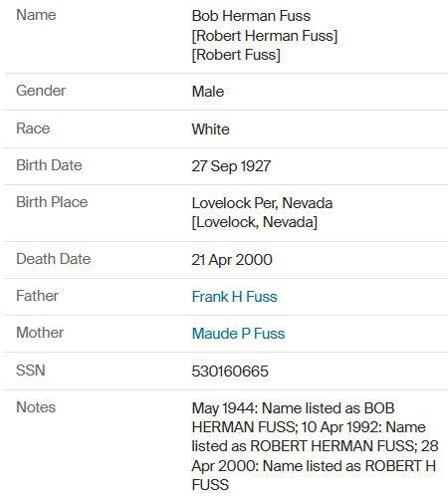Click the alternate name Robert Herman Fuss
The height and width of the screenshot is (504, 448).
[265, 36]
